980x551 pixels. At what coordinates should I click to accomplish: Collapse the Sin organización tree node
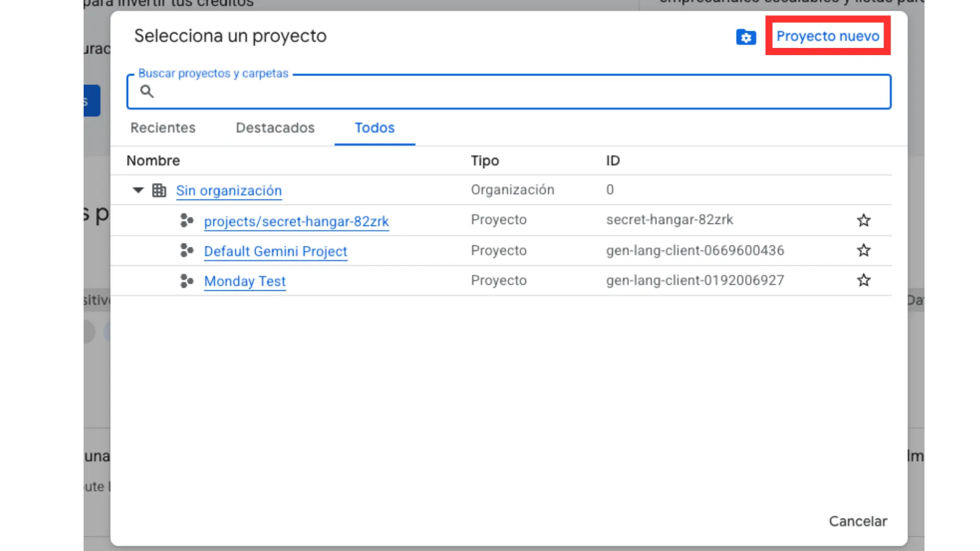[138, 190]
